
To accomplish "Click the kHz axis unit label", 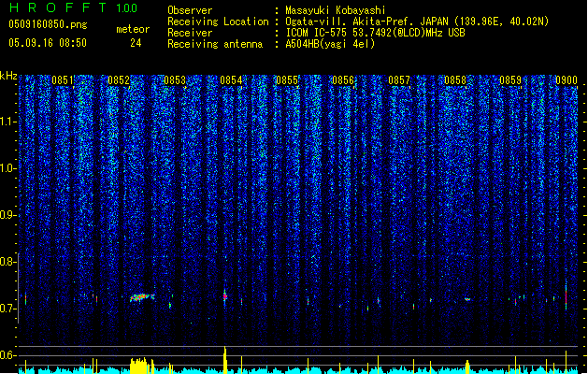I will 8,76.
